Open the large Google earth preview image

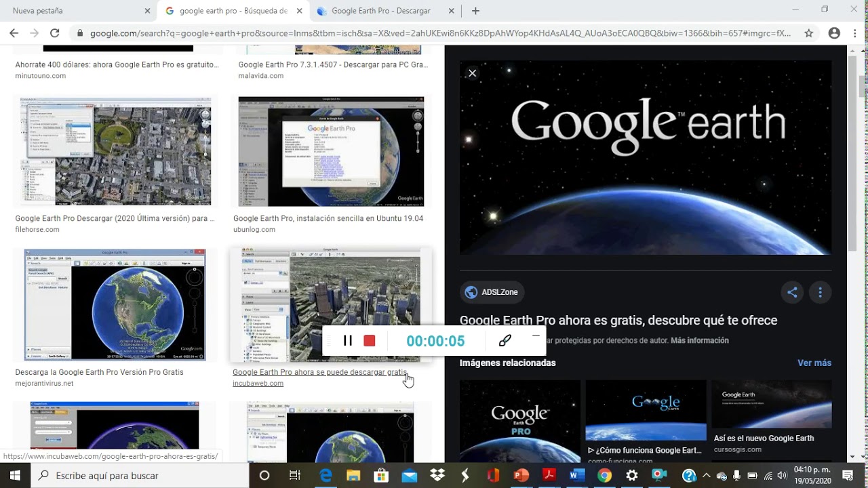[x=646, y=157]
